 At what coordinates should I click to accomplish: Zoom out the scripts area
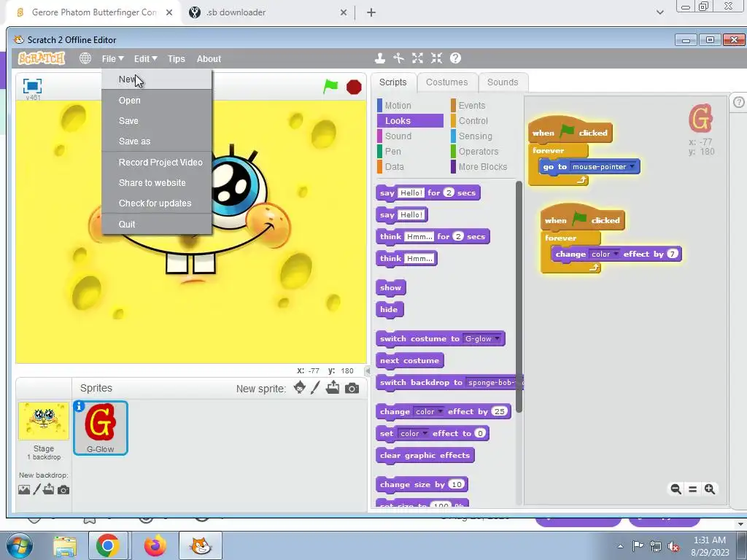pos(676,489)
